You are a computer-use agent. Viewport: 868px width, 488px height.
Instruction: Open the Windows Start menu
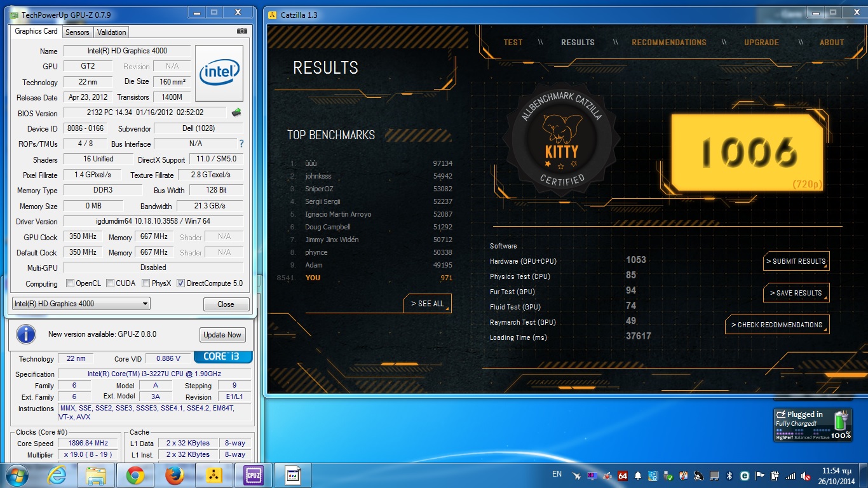click(x=16, y=475)
